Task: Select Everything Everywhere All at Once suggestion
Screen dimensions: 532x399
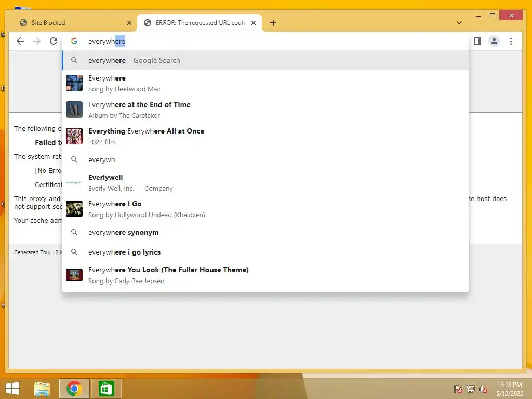Action: 265,137
